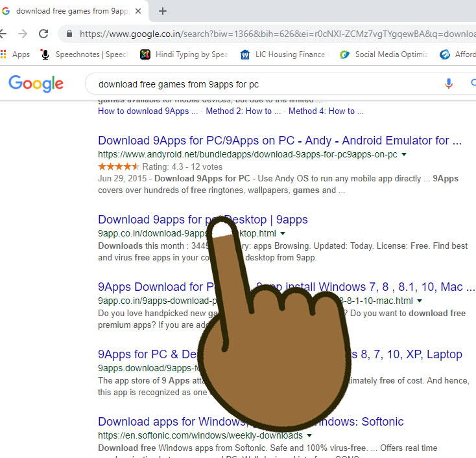The image size is (476, 458).
Task: Open a new browser tab
Action: pyautogui.click(x=163, y=11)
